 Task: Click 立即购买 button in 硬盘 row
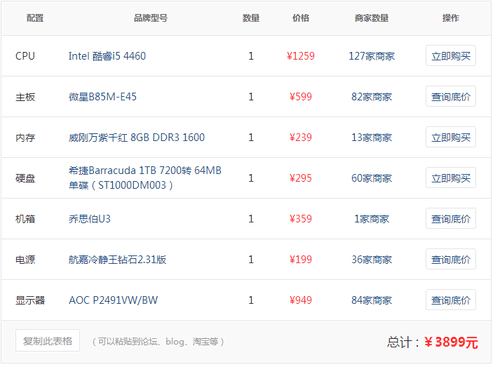tap(450, 178)
